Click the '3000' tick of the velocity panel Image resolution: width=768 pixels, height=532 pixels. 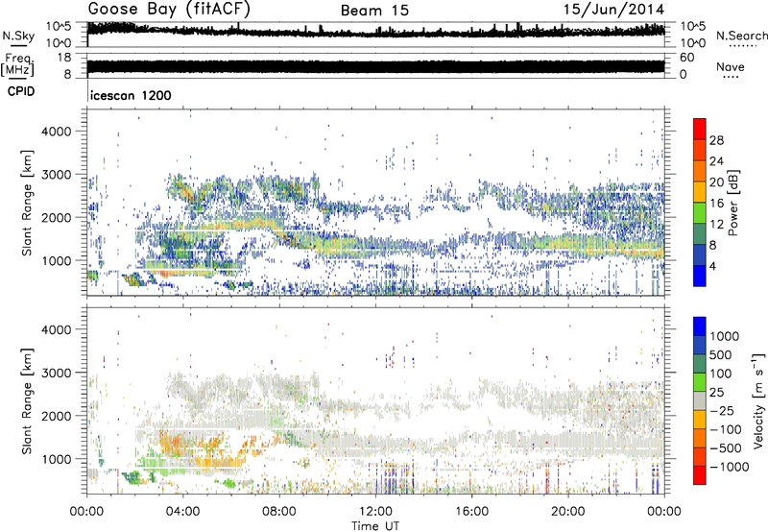point(56,373)
